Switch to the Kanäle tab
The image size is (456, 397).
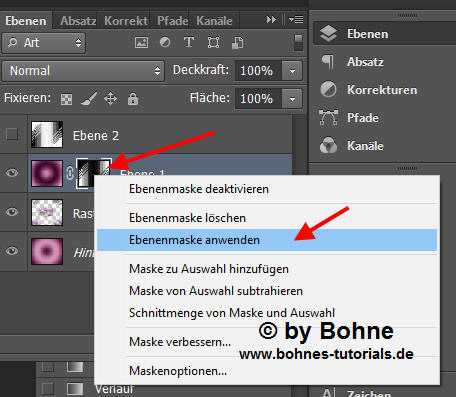point(214,21)
